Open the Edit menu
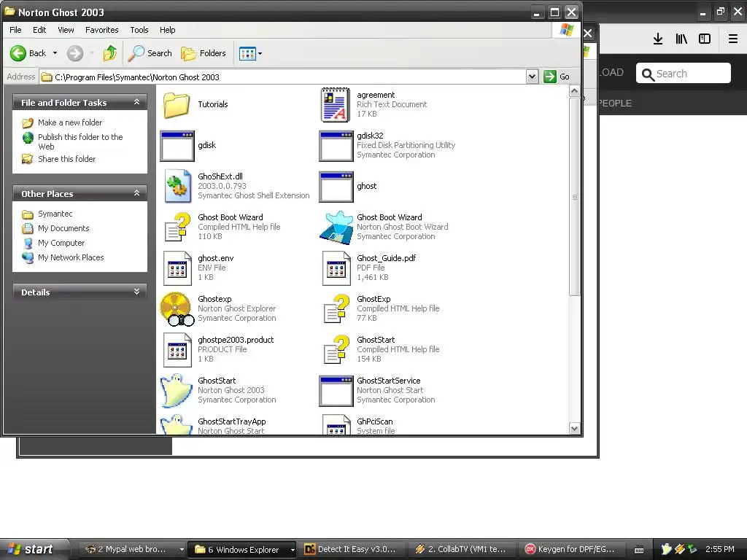 (39, 30)
